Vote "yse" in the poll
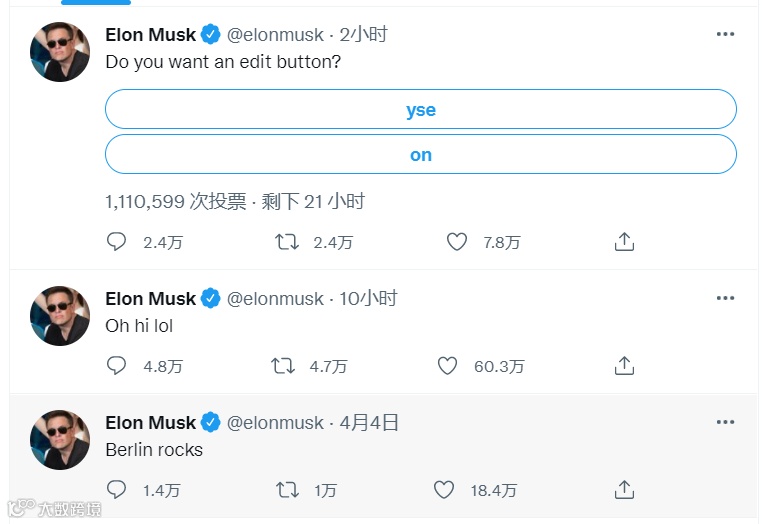This screenshot has height=524, width=770. [x=421, y=110]
